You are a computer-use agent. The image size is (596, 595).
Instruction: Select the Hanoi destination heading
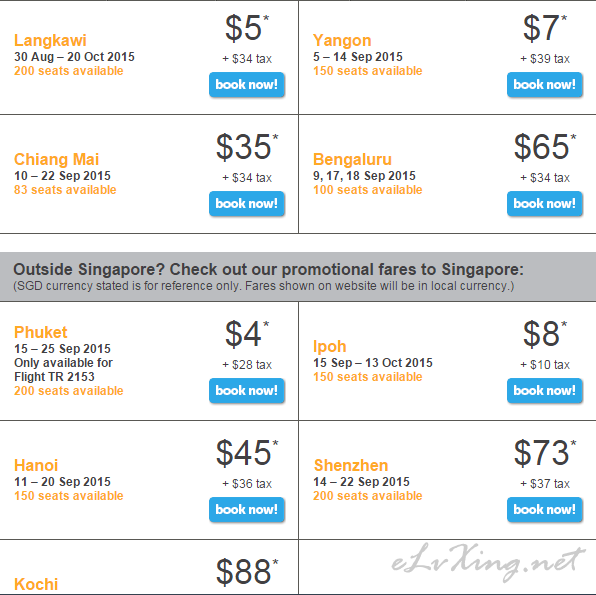36,465
